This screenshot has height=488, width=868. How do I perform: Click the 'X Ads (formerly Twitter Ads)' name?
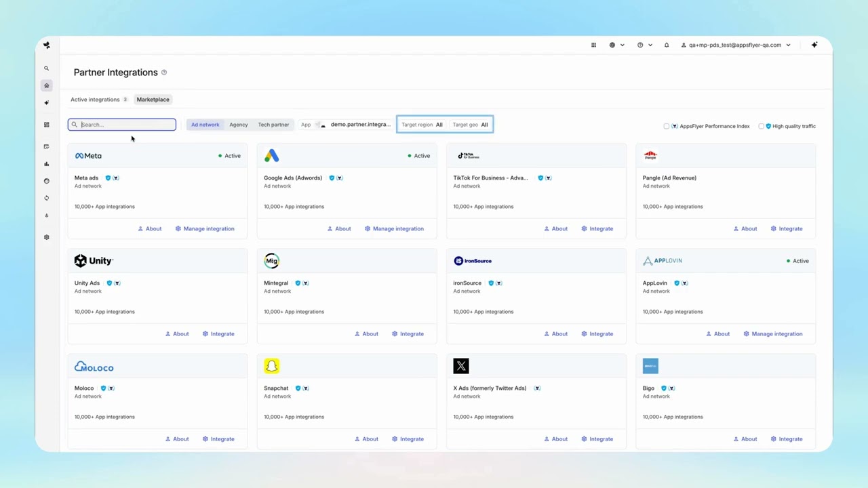coord(490,388)
